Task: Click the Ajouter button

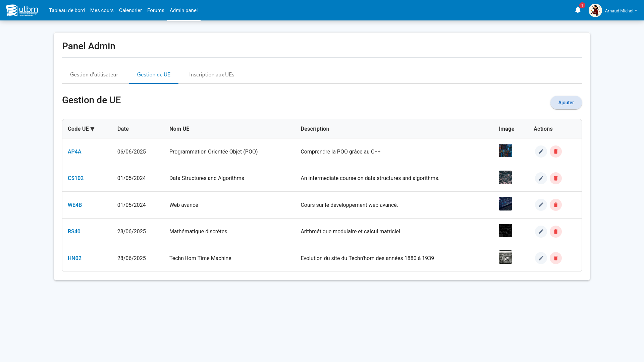Action: point(566,103)
